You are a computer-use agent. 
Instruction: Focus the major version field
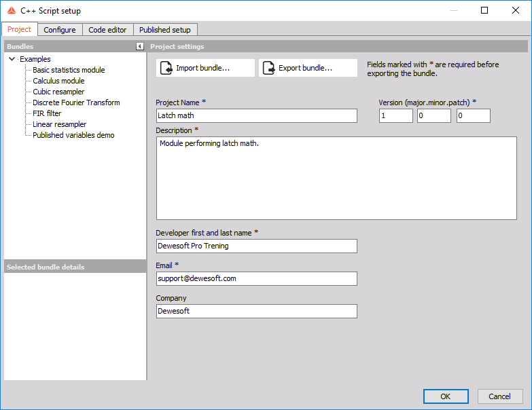click(x=396, y=115)
